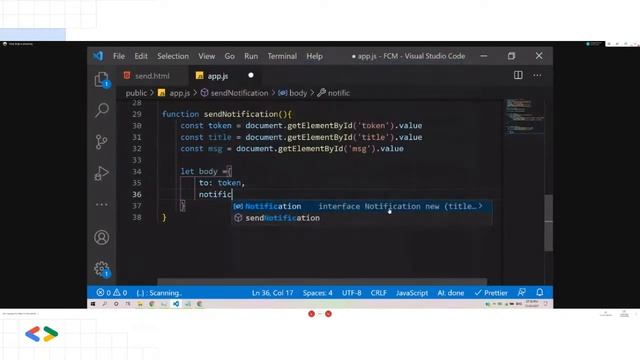Place cursor after 'notific' on line 36
Screen dimensions: 640x360
coord(232,194)
